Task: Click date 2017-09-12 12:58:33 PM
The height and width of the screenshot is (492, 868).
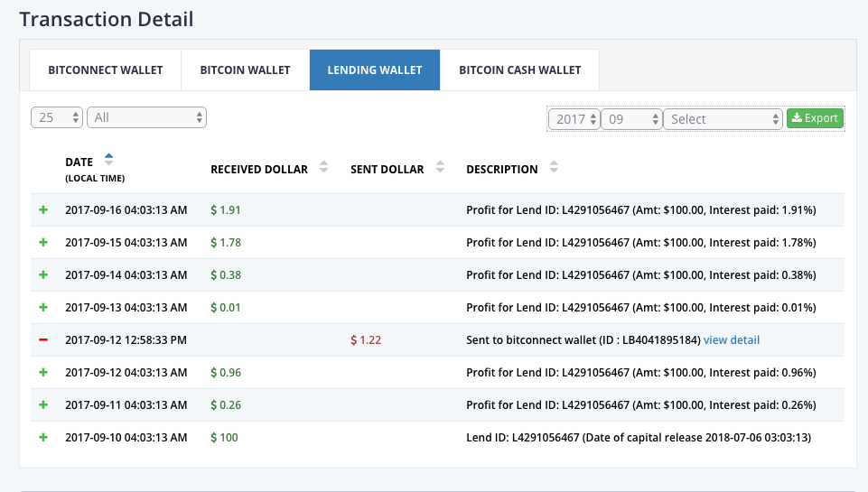Action: [x=126, y=339]
